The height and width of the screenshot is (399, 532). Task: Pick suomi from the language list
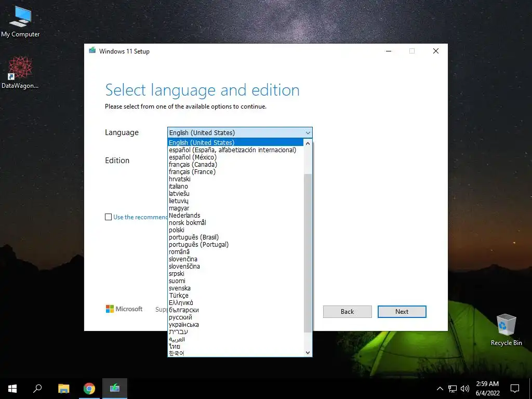235,281
